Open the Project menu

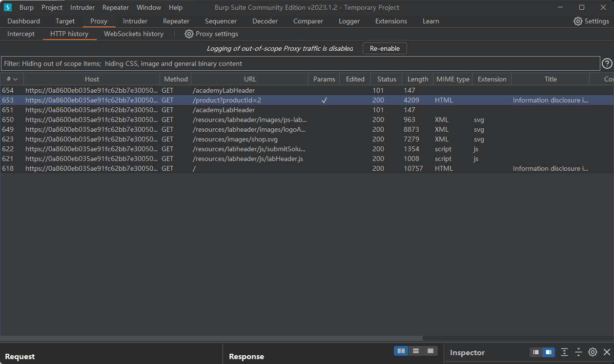(52, 7)
